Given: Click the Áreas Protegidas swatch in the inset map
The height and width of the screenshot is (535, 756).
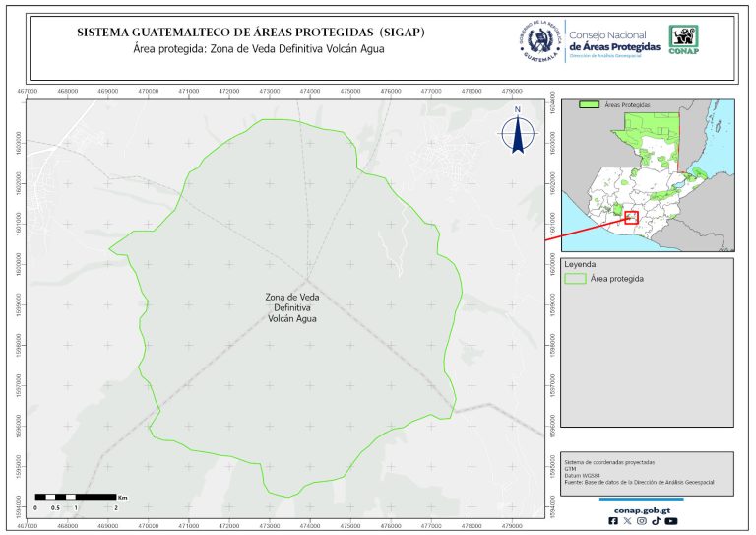Looking at the screenshot, I should [590, 103].
